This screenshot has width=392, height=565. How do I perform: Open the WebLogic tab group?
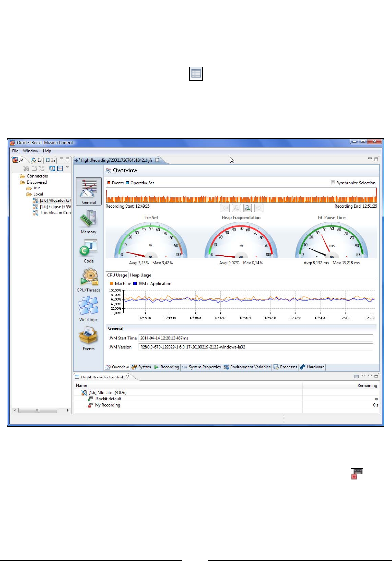click(89, 309)
